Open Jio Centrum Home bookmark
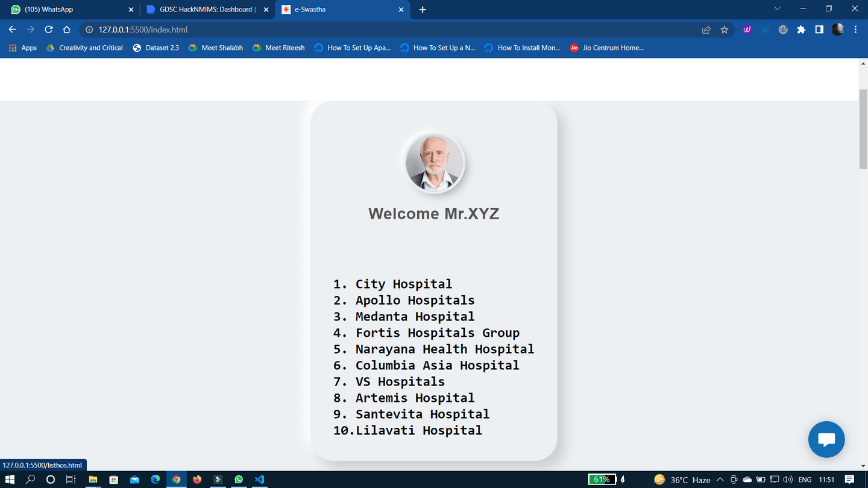The image size is (868, 488). click(x=607, y=48)
